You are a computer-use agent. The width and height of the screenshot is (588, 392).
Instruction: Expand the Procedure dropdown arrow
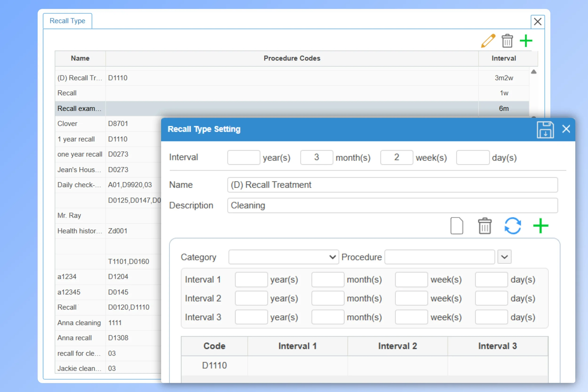(504, 257)
